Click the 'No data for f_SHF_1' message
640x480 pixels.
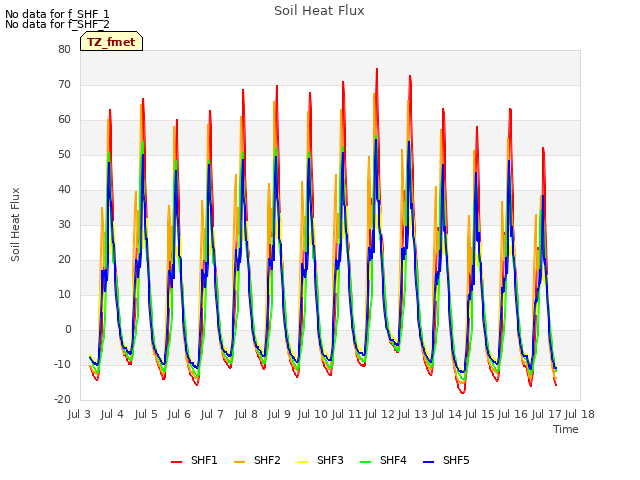58,14
